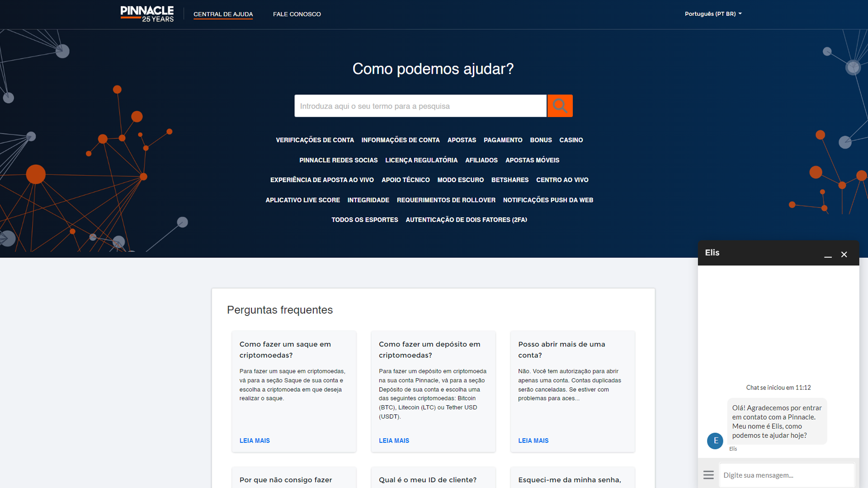Viewport: 868px width, 488px height.
Task: Select VERIFICAÇÕES DE CONTA category filter
Action: pyautogui.click(x=316, y=140)
